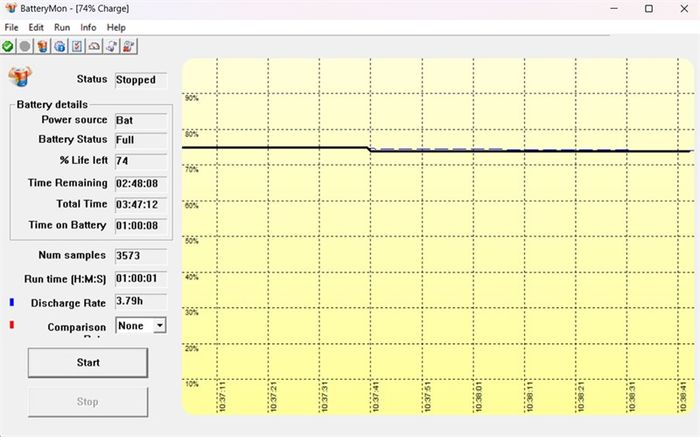
Task: Click the Discharge Rate value 3.79h
Action: point(141,301)
